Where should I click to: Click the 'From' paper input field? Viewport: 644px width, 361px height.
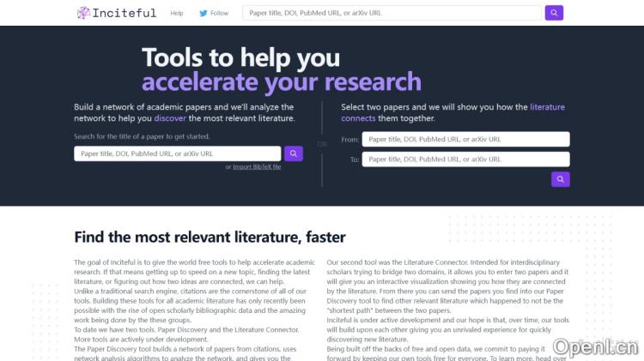tap(465, 139)
